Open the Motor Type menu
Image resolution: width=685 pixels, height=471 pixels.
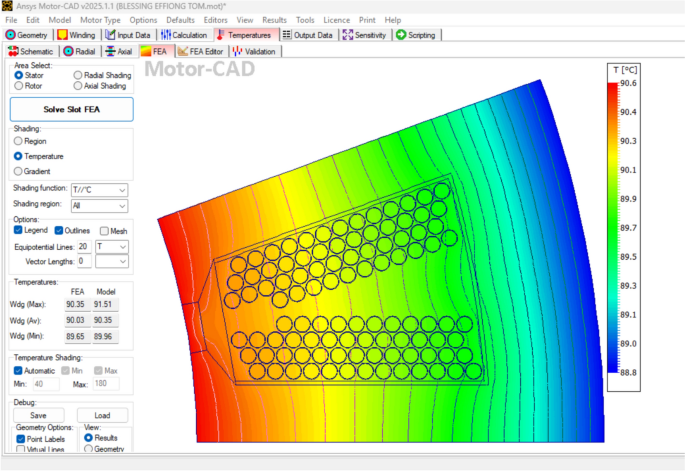(x=99, y=19)
